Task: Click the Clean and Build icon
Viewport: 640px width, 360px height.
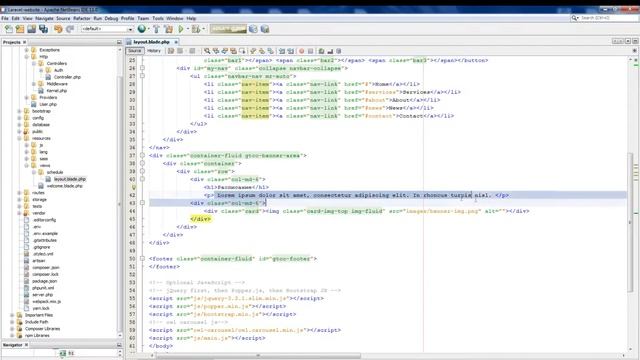Action: click(x=168, y=29)
